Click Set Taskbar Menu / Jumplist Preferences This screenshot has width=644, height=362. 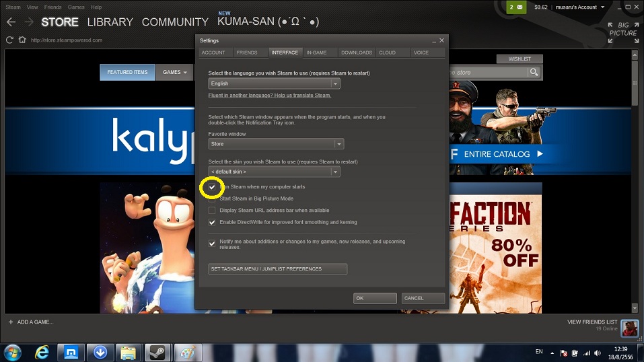point(278,269)
